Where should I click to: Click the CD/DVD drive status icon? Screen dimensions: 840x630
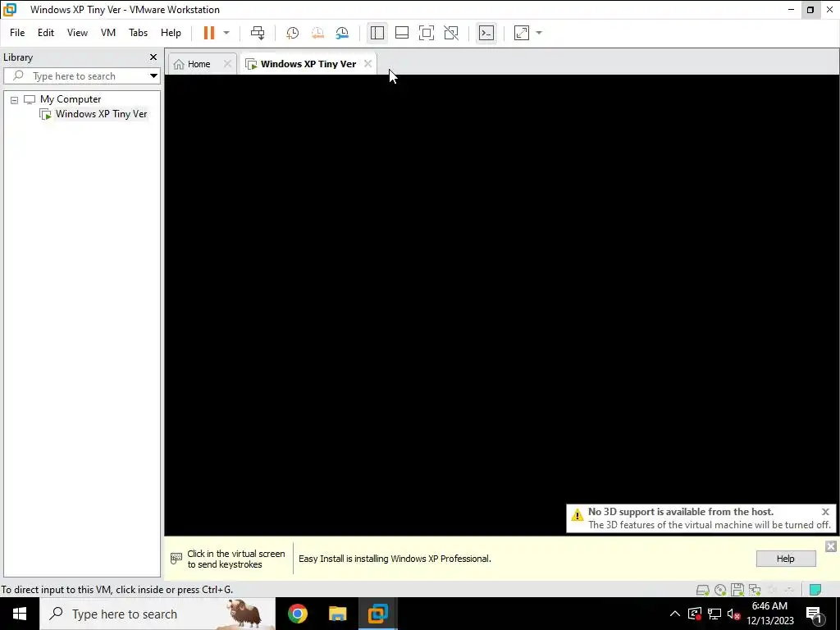tap(720, 590)
